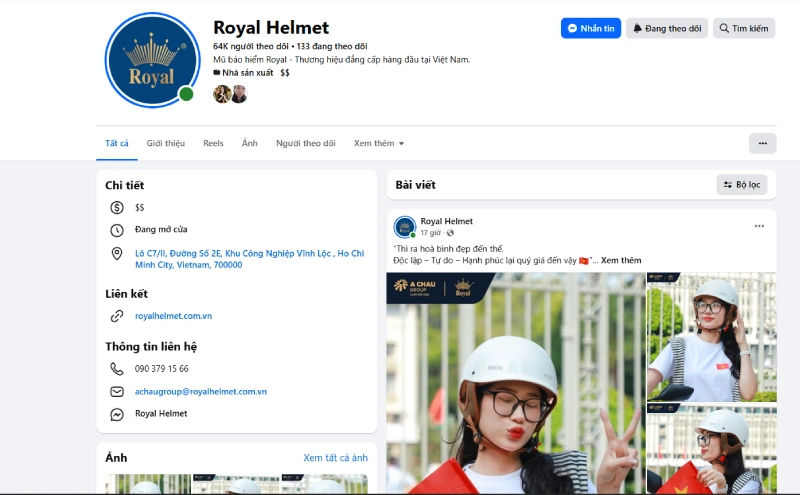Open the top right post photo
Screen dimensions: 800x495
pos(712,337)
